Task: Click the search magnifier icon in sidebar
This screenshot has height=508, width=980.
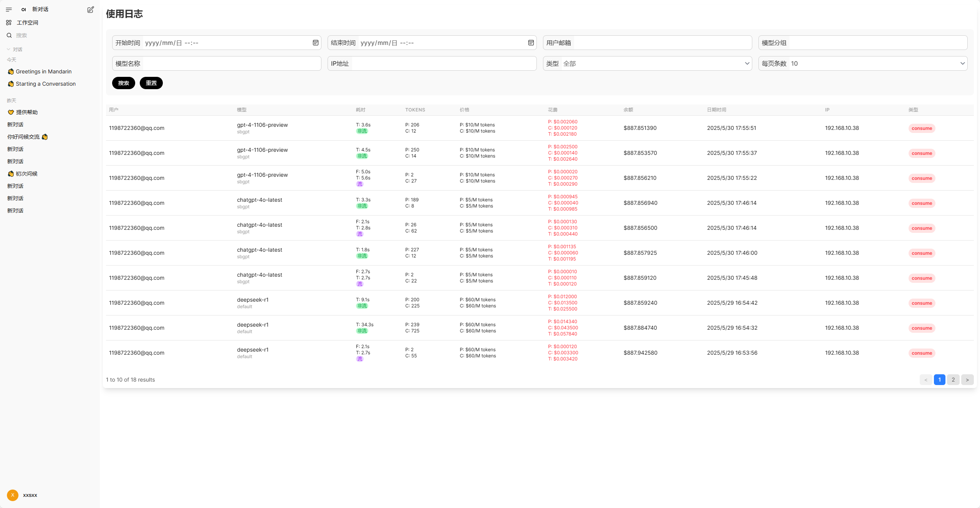Action: click(x=9, y=35)
